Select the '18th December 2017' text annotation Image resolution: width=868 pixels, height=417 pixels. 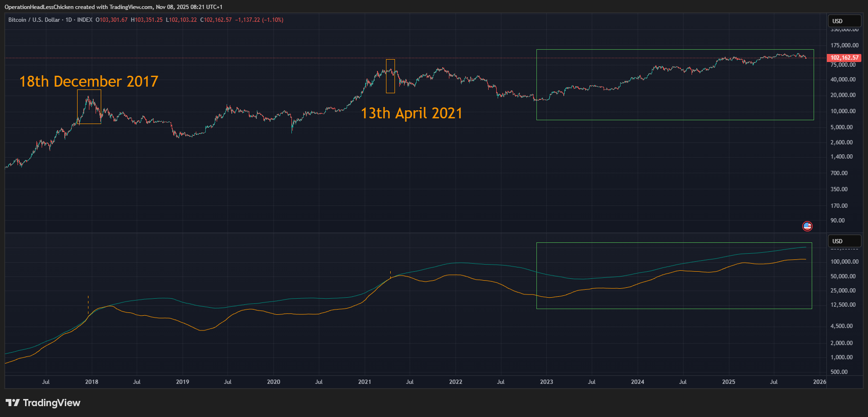click(88, 81)
